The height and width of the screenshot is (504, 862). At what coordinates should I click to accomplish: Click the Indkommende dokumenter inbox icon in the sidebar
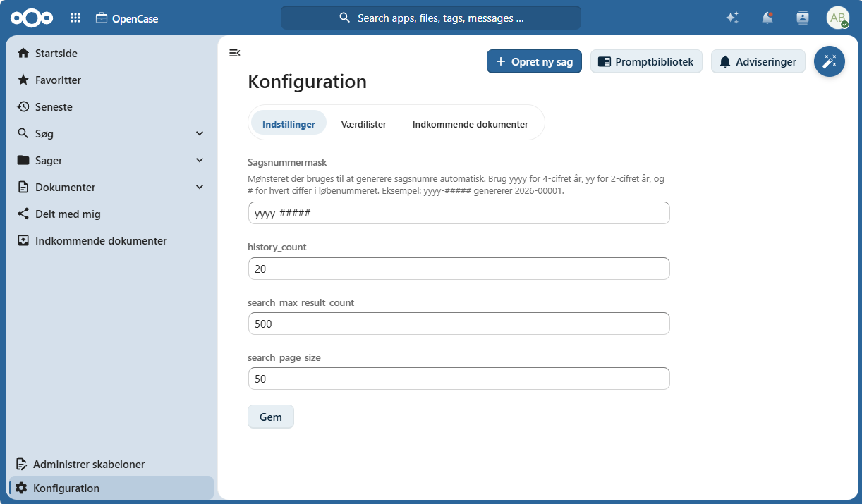pos(23,240)
